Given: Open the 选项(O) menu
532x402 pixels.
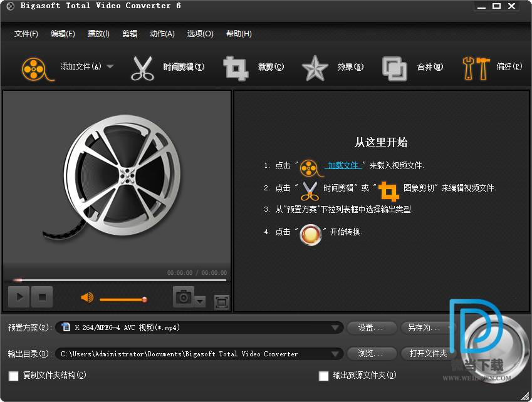Looking at the screenshot, I should (x=200, y=34).
